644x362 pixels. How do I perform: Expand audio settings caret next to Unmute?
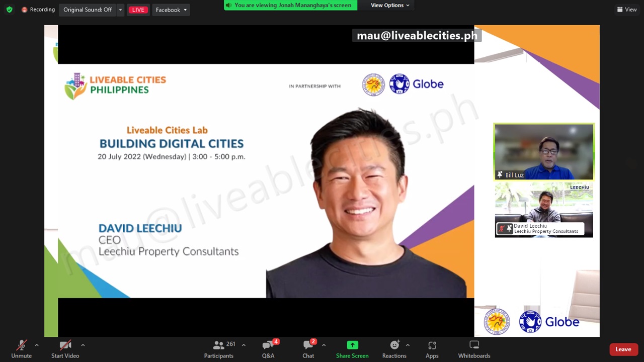tap(36, 345)
